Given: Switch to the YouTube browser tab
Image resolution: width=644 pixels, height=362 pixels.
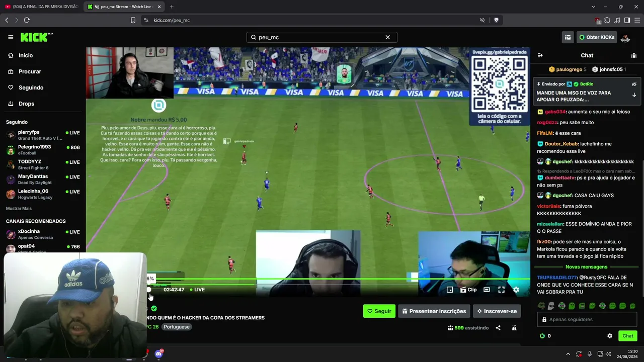Looking at the screenshot, I should (42, 7).
